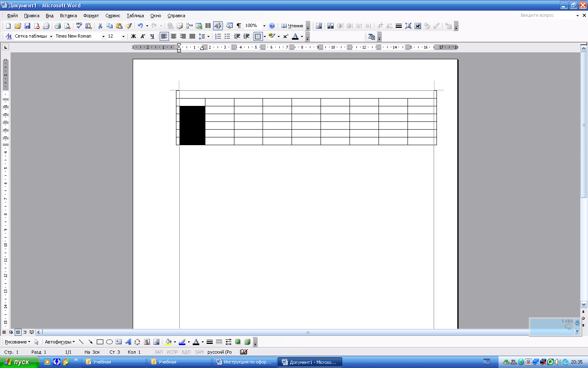
Task: Open the Вставка menu
Action: tap(68, 16)
